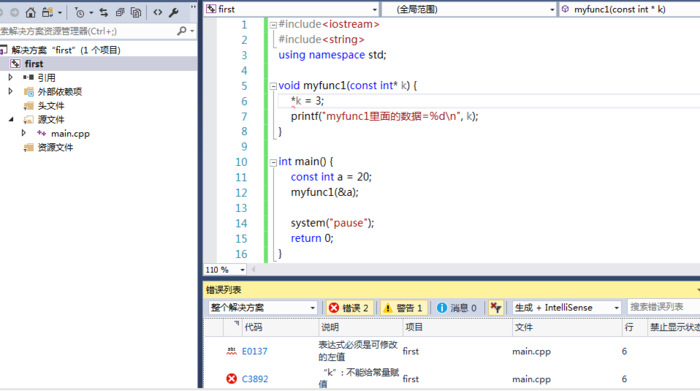Select the 资源文件 folder

[55, 147]
